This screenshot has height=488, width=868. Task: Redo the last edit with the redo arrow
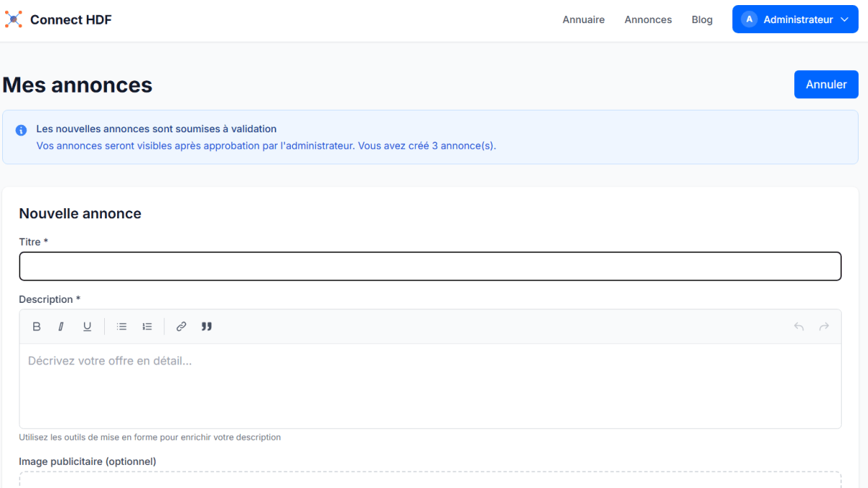(824, 326)
